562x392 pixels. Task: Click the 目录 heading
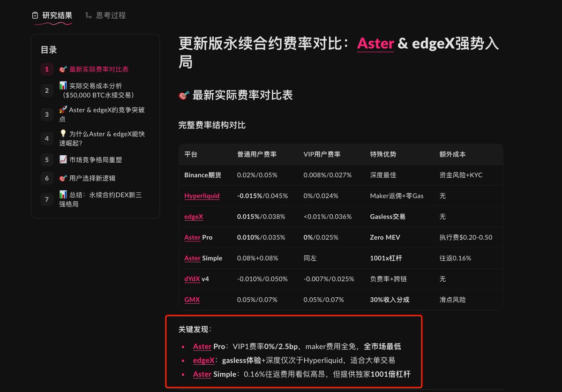(x=49, y=50)
